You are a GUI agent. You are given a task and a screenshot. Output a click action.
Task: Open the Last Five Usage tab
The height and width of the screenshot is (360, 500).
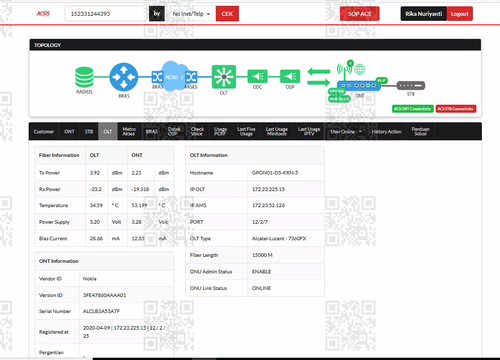(x=246, y=132)
